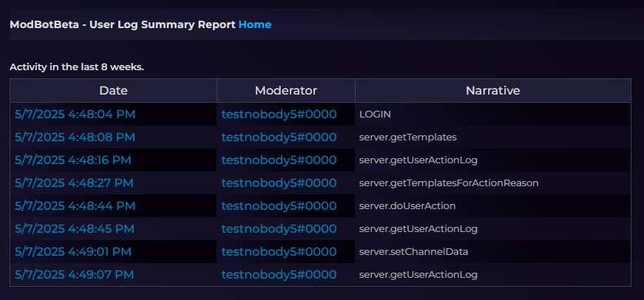This screenshot has height=300, width=644.
Task: Select the moderator link in the server.doUserAction row
Action: (279, 206)
